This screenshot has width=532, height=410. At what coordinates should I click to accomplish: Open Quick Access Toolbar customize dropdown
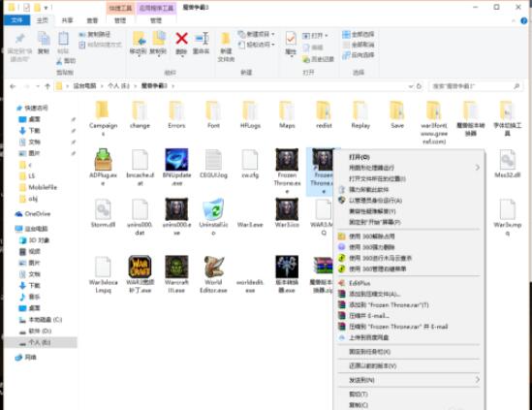coord(46,8)
